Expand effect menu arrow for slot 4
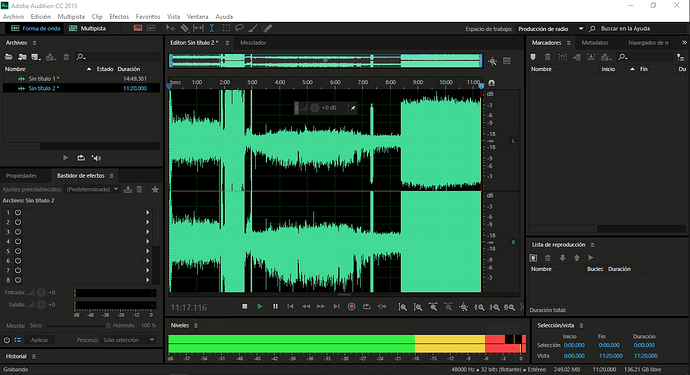 point(147,241)
